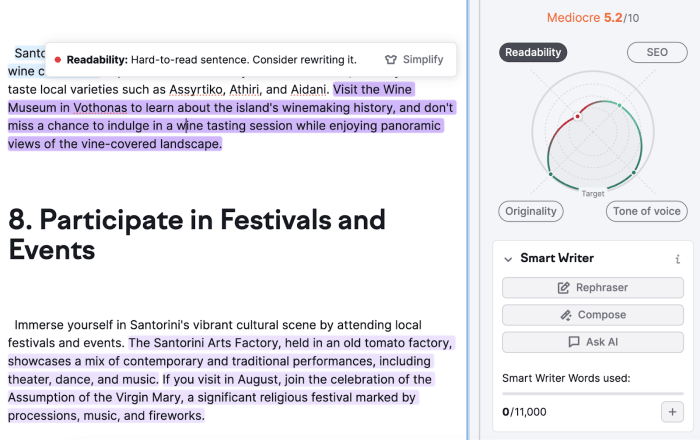Click the underlined word Vothonas
Screen dimensions: 700x440
(100, 108)
